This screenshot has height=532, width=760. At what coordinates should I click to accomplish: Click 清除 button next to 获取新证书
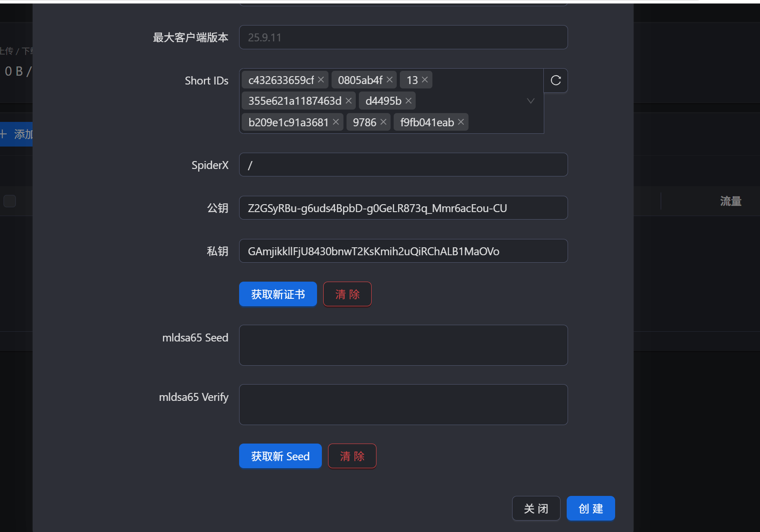(347, 294)
